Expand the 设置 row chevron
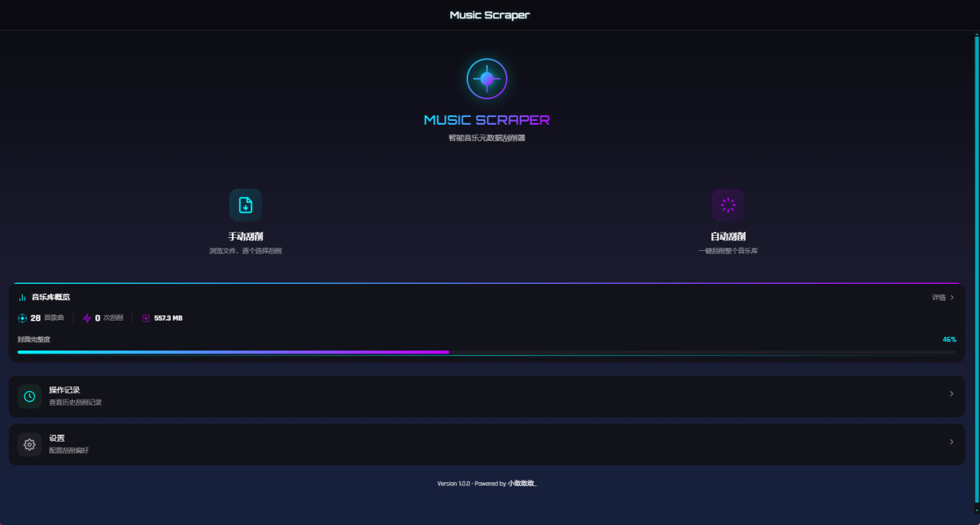The height and width of the screenshot is (525, 980). point(952,442)
